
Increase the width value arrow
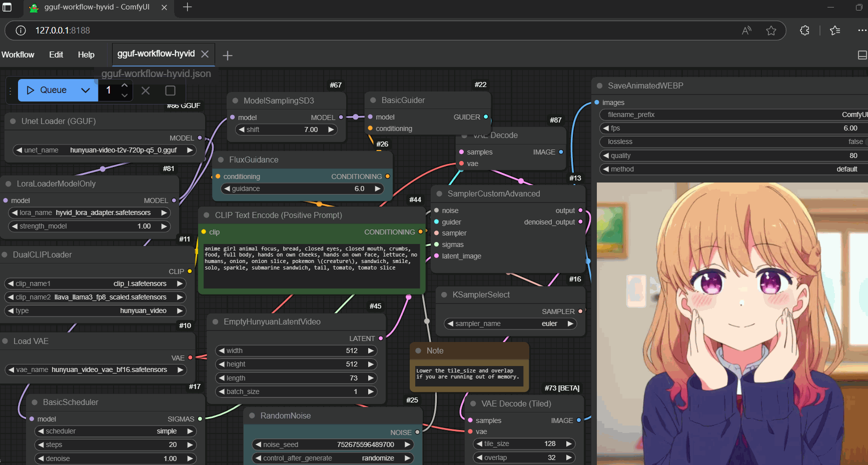pos(371,350)
